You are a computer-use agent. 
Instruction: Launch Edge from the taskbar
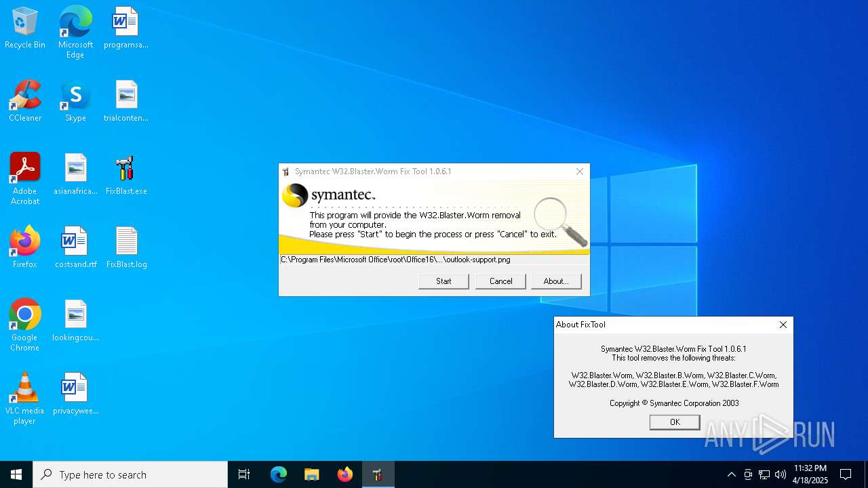pos(279,474)
